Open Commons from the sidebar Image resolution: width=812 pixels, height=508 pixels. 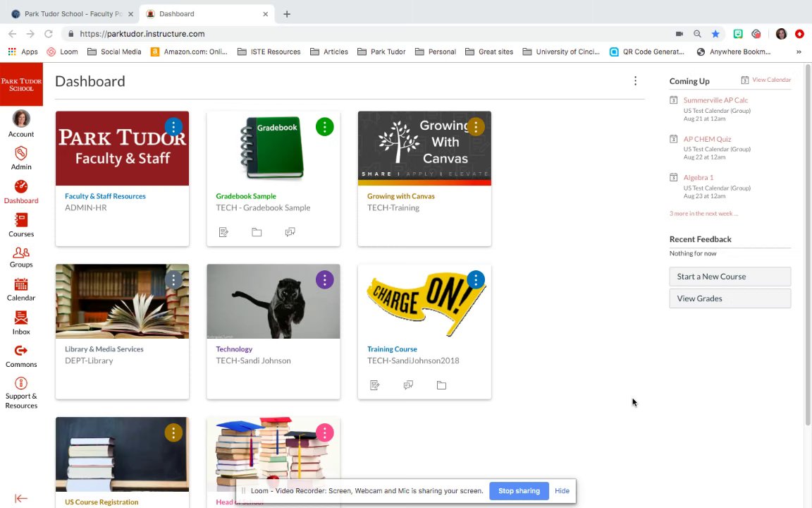point(21,356)
